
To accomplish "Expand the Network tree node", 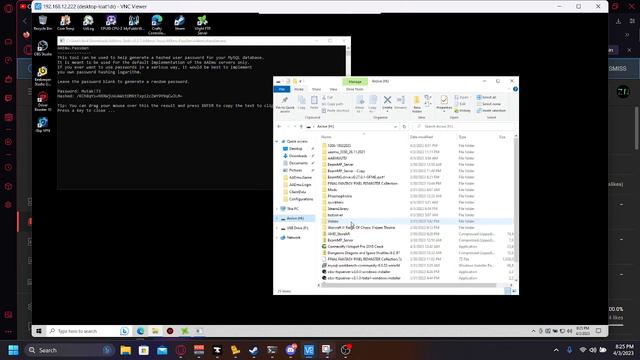I will coord(277,238).
